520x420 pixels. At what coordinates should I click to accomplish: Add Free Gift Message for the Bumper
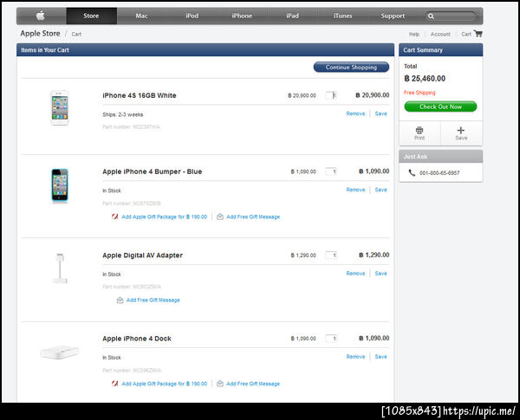[253, 216]
